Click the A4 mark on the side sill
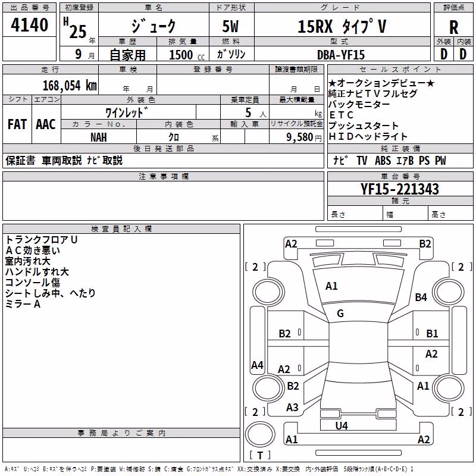Viewport: 476px width, 476px height. coord(257,365)
